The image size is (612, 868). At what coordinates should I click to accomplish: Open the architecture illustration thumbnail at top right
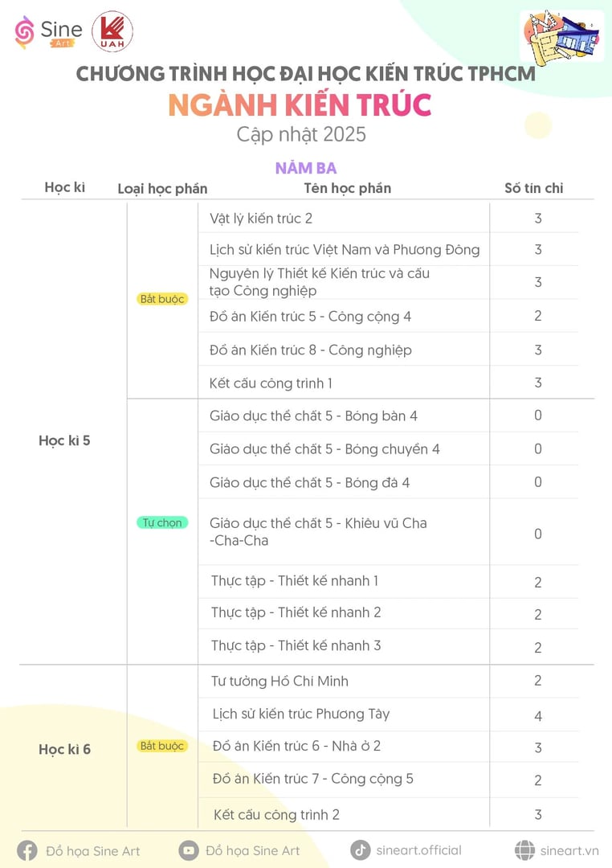[x=561, y=39]
